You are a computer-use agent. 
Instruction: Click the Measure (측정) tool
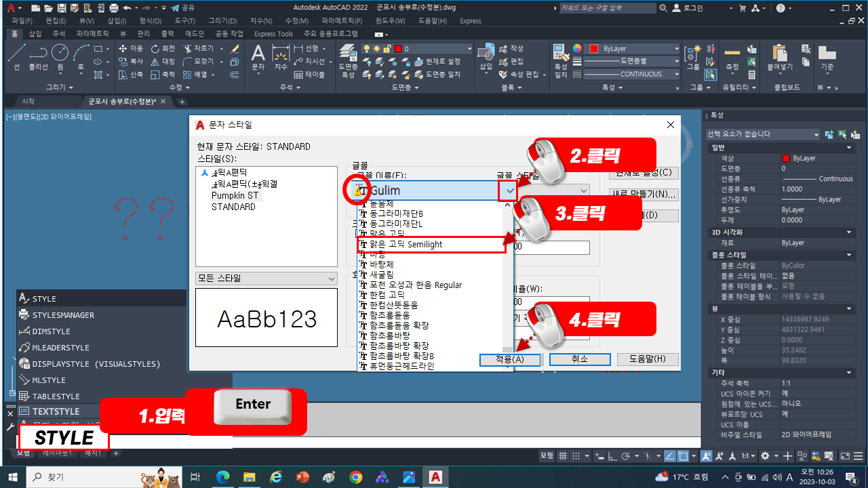point(732,58)
